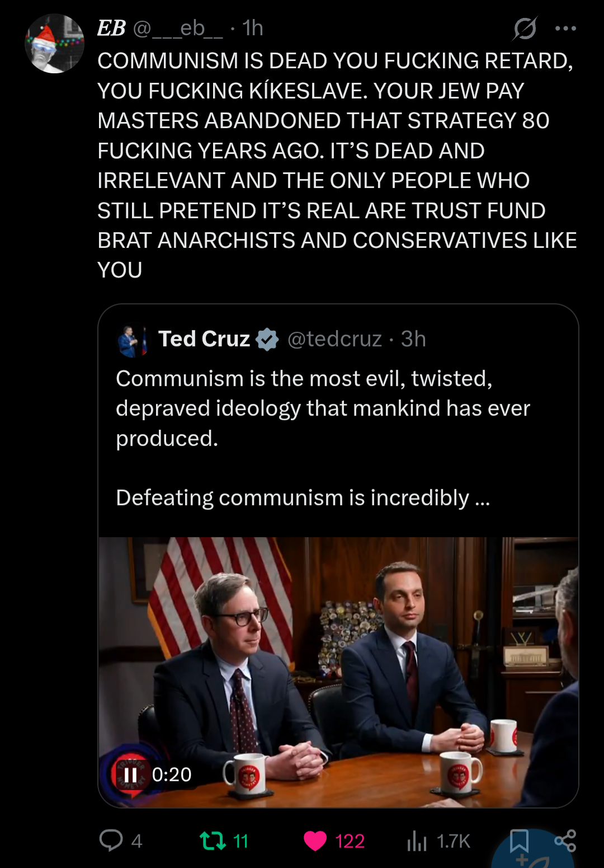Image resolution: width=604 pixels, height=868 pixels.
Task: Open the three-dot more options menu
Action: pos(565,28)
